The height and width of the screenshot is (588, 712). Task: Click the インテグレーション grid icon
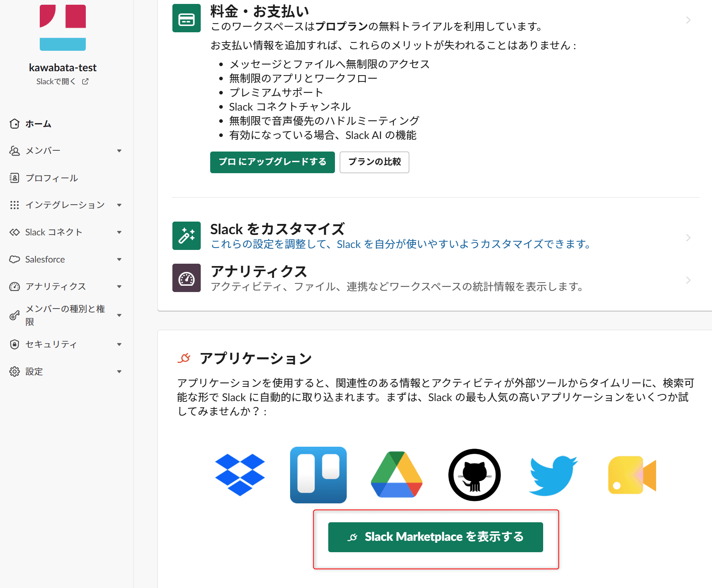point(15,205)
